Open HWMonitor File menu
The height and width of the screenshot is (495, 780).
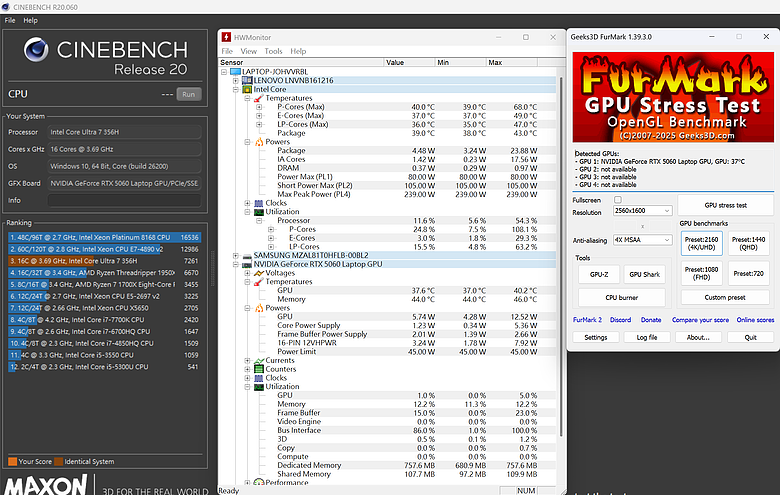[x=227, y=51]
